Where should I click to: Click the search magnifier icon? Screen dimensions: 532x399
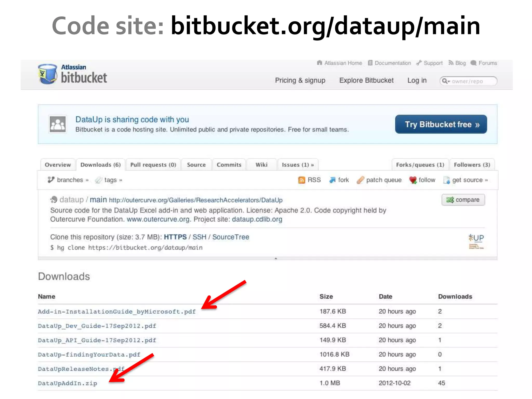click(x=445, y=81)
